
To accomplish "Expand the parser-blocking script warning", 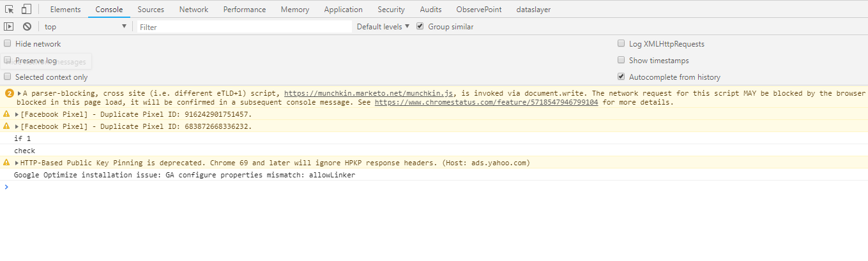I will click(x=19, y=93).
